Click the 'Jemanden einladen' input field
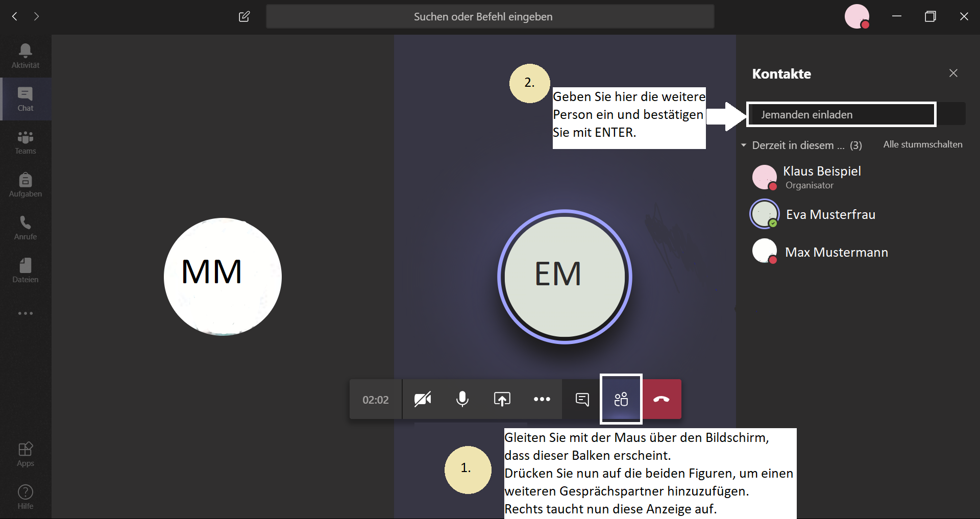980x519 pixels. (841, 114)
